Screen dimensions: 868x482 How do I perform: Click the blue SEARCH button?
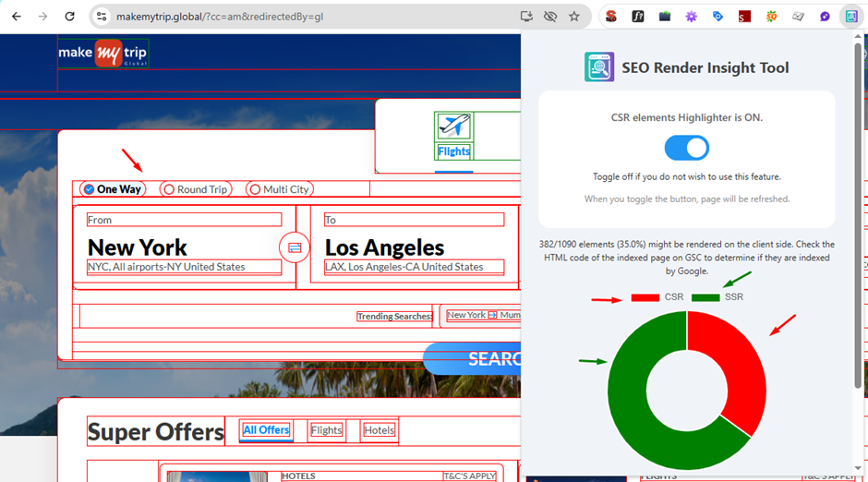click(472, 358)
